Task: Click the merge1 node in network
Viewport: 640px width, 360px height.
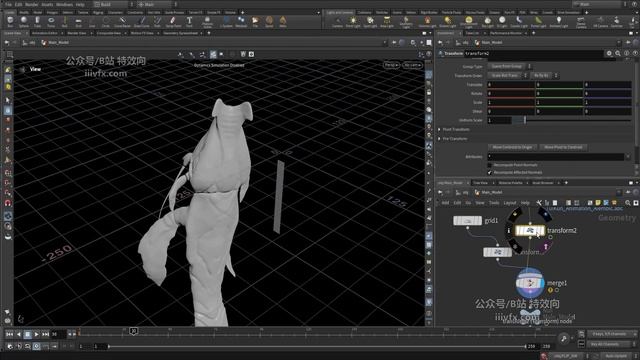Action: click(530, 282)
